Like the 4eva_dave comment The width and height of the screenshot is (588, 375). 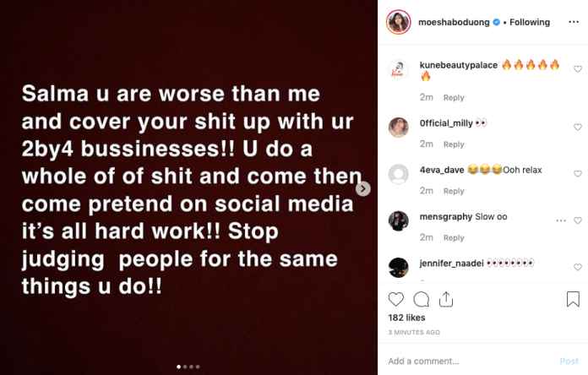(578, 174)
